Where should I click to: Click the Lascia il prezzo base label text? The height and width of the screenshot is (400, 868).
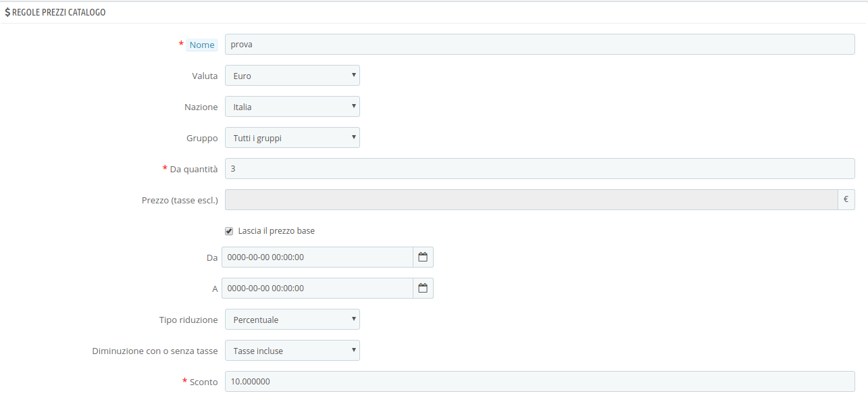click(x=276, y=231)
